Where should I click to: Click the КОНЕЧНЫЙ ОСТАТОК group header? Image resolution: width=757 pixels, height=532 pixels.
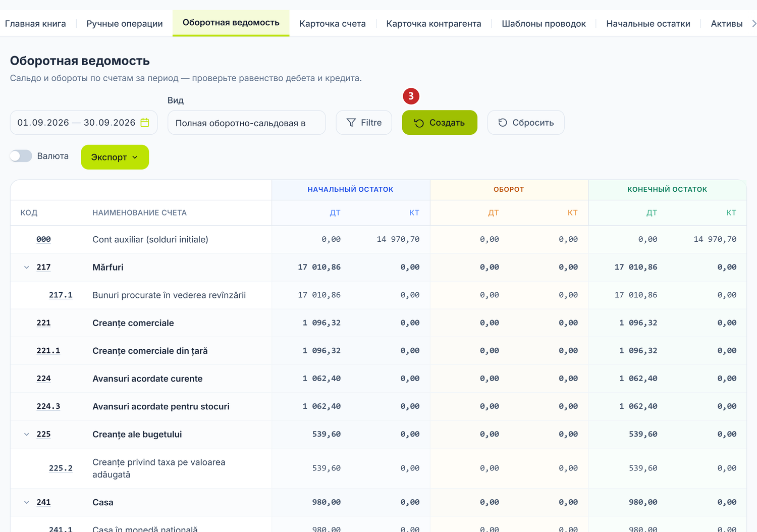[667, 189]
